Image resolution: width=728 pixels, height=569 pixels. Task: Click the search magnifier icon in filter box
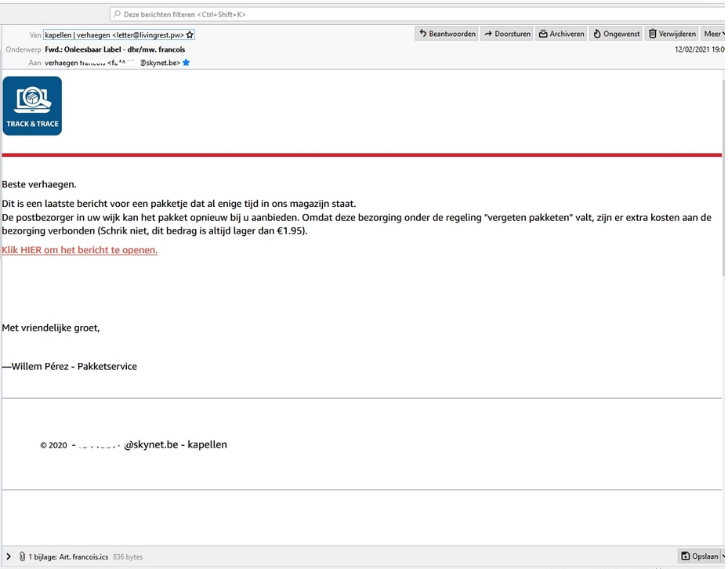117,14
